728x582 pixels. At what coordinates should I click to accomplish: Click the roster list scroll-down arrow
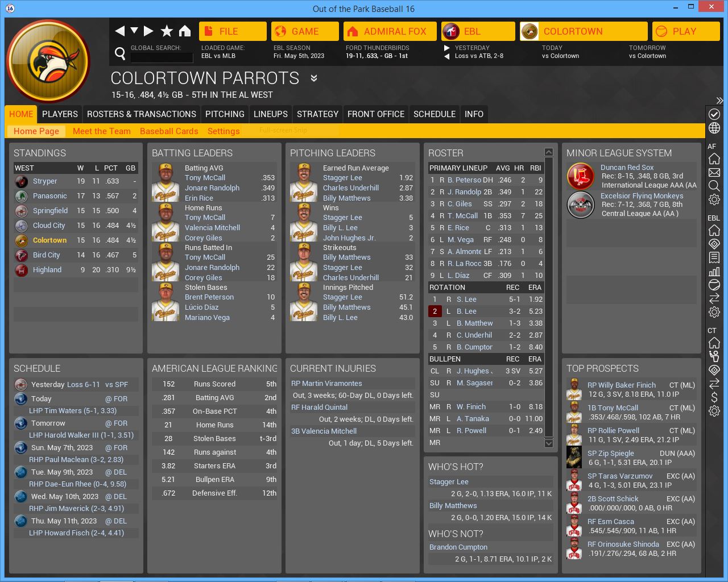(x=549, y=443)
